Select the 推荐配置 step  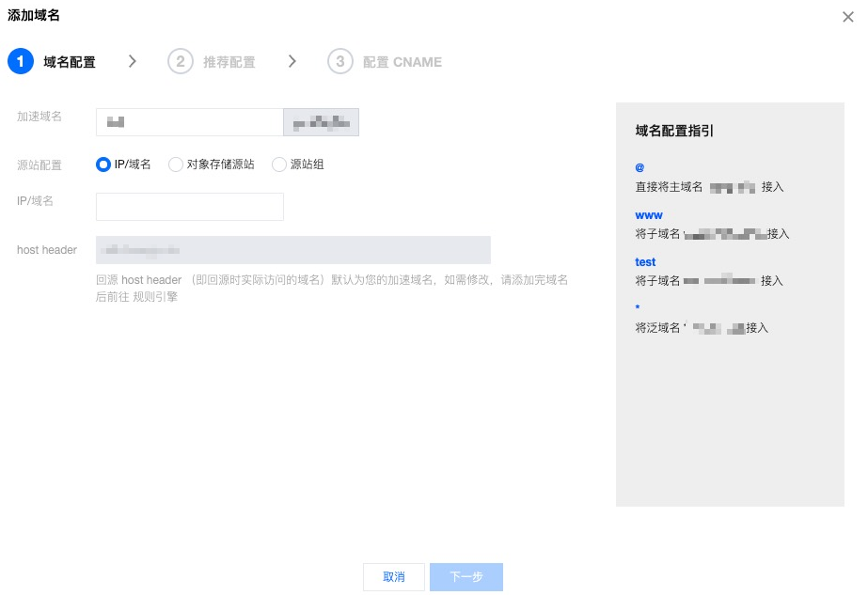(x=229, y=62)
